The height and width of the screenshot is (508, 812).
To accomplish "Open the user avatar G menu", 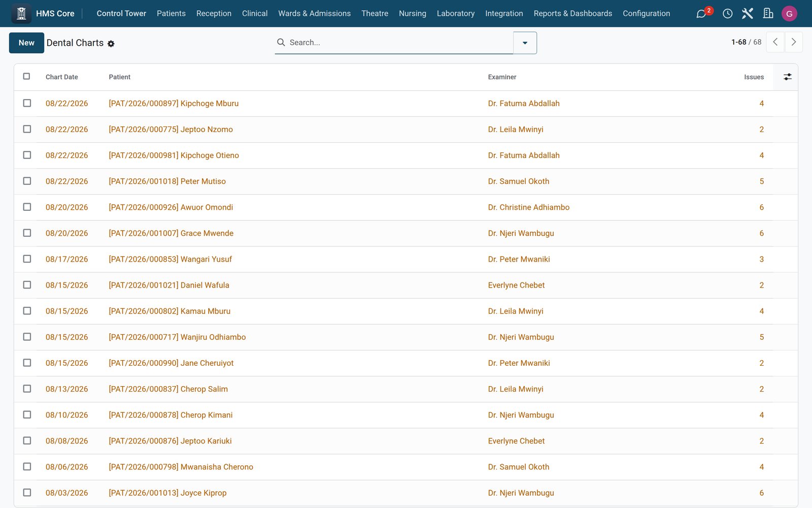I will pos(789,14).
